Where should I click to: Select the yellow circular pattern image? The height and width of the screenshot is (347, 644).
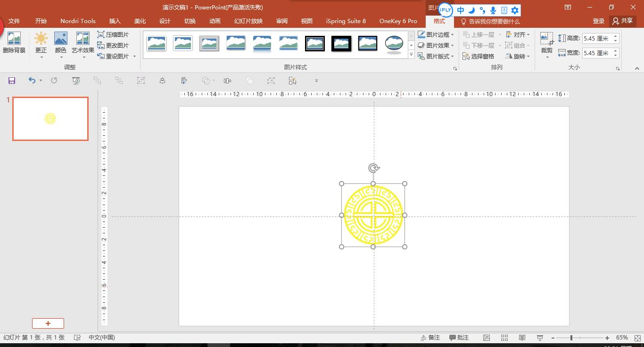(373, 215)
